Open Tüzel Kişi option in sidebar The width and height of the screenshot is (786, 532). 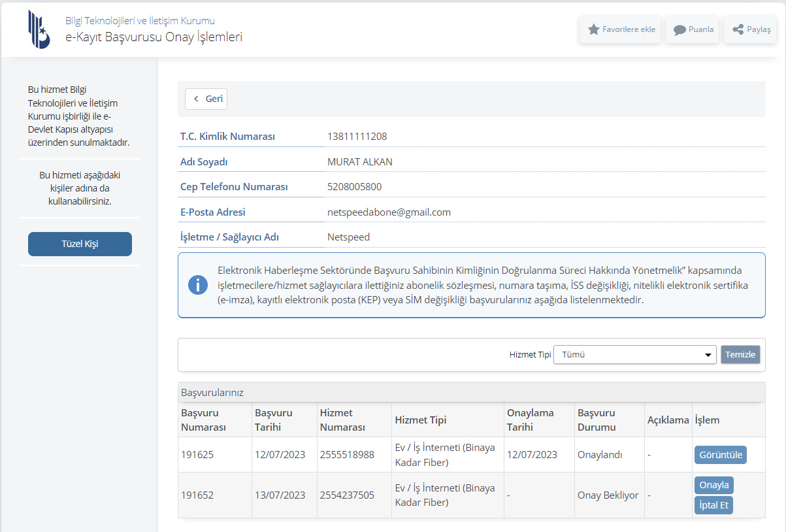pyautogui.click(x=80, y=244)
